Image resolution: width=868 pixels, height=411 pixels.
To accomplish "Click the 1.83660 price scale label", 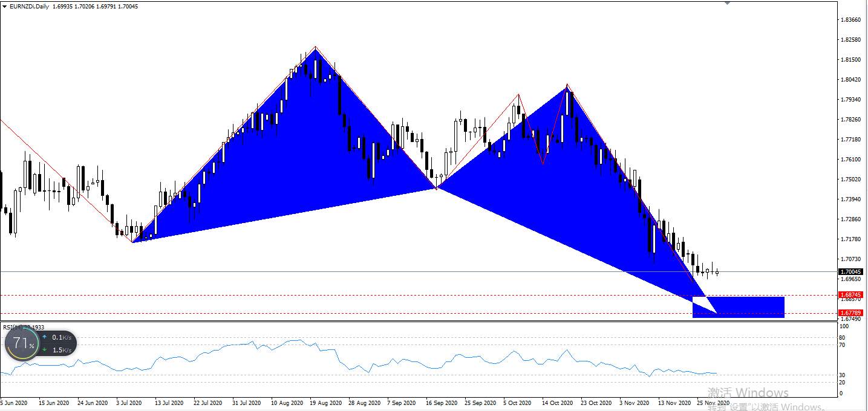I will pyautogui.click(x=851, y=20).
